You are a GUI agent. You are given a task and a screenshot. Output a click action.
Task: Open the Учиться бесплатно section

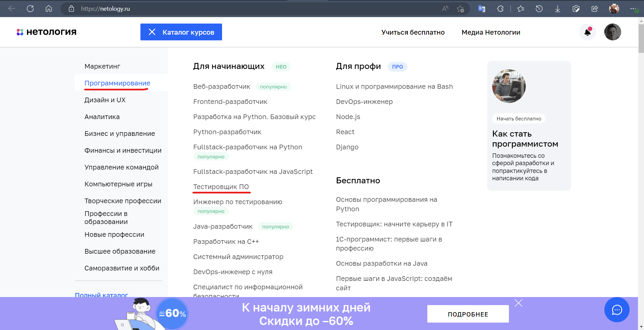[x=413, y=32]
